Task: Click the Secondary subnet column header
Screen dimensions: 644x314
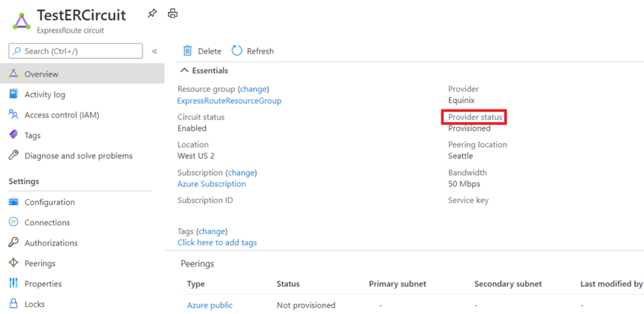Action: click(x=508, y=284)
